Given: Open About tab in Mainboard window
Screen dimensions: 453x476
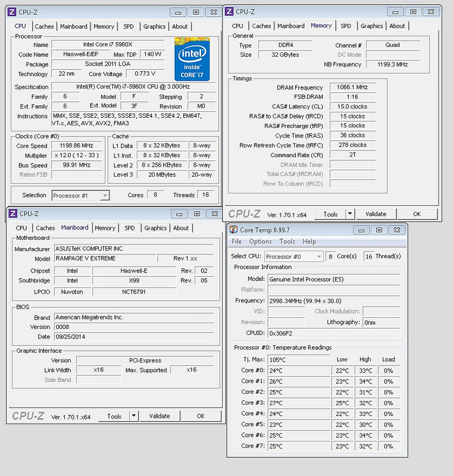Looking at the screenshot, I should point(181,228).
